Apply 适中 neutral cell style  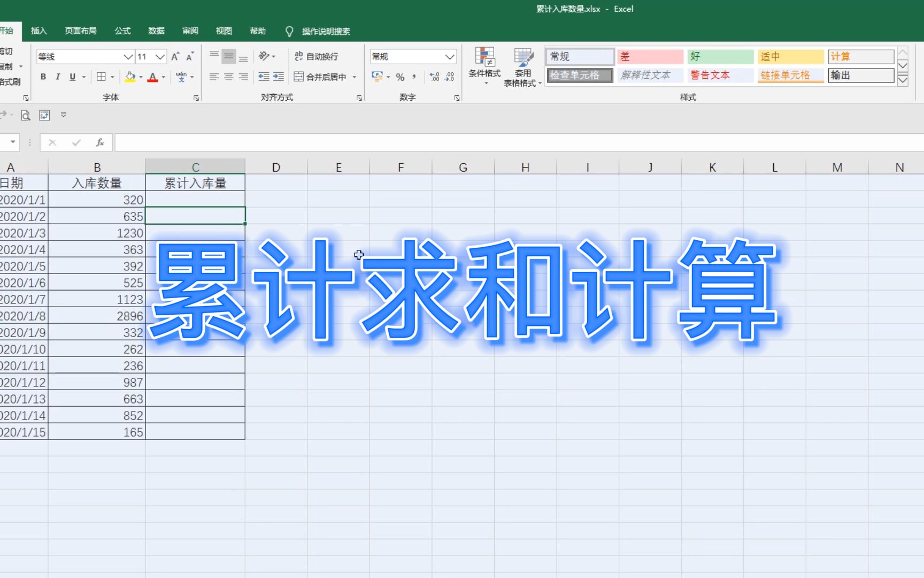click(x=790, y=57)
